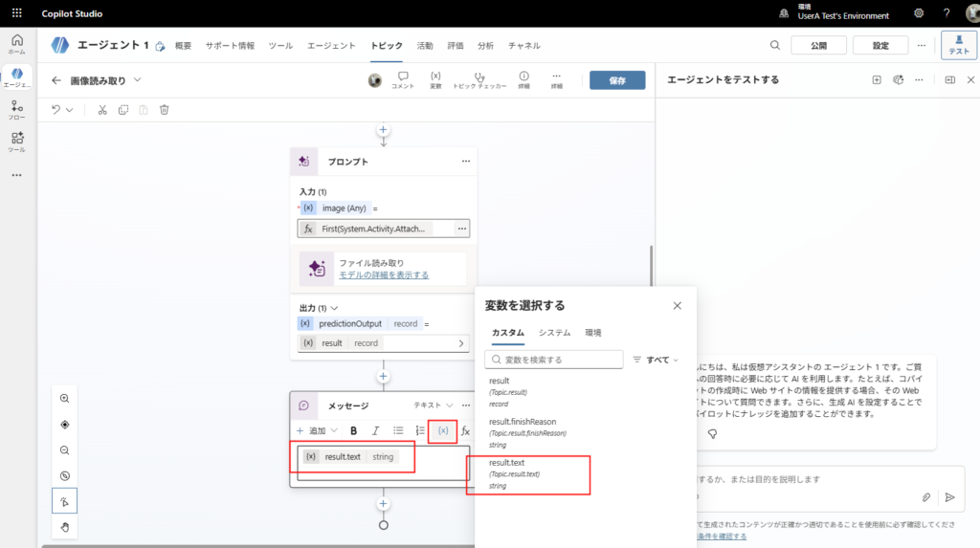Screen dimensions: 980x548
Task: Choose the pointer selection tool on canvas
Action: coord(64,501)
